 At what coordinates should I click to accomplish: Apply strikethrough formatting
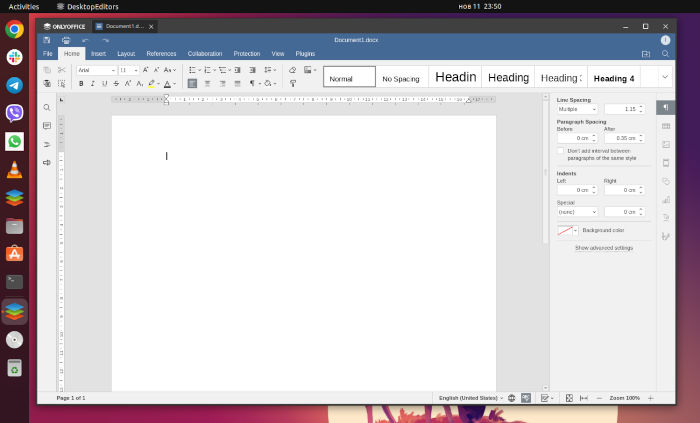(x=116, y=83)
